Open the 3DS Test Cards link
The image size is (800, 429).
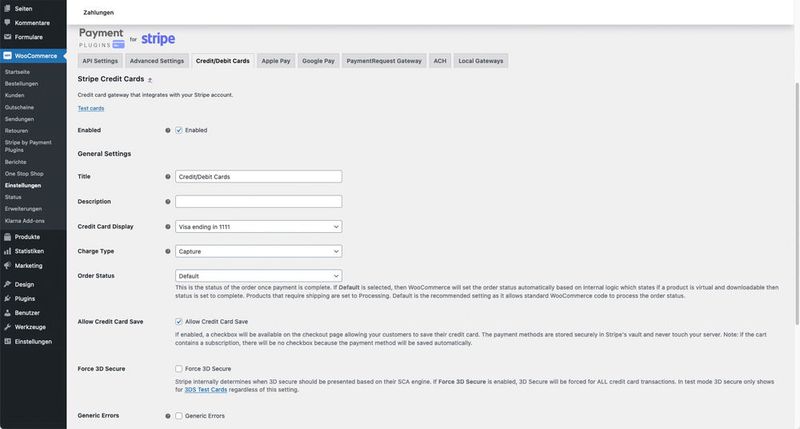(x=206, y=390)
